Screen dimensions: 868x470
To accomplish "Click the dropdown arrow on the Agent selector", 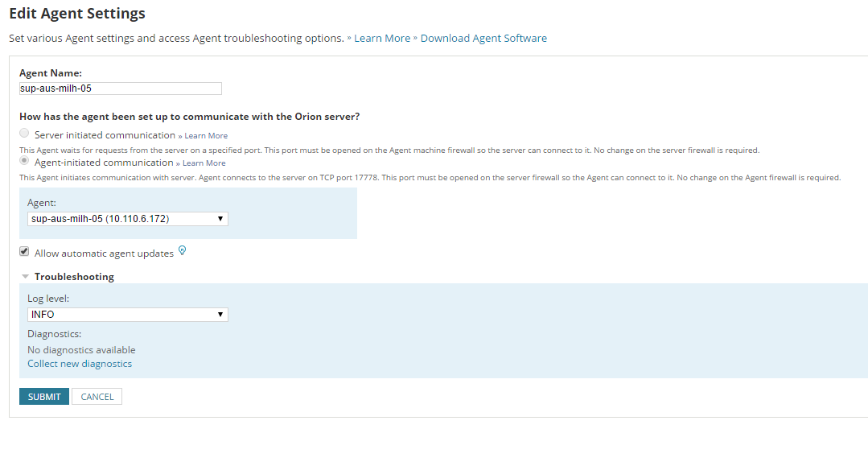I will [220, 218].
